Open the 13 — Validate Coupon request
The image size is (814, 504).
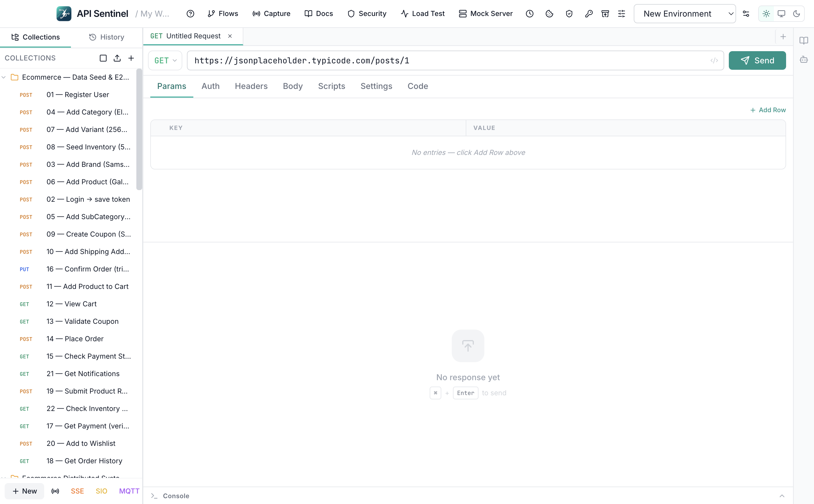71,321
